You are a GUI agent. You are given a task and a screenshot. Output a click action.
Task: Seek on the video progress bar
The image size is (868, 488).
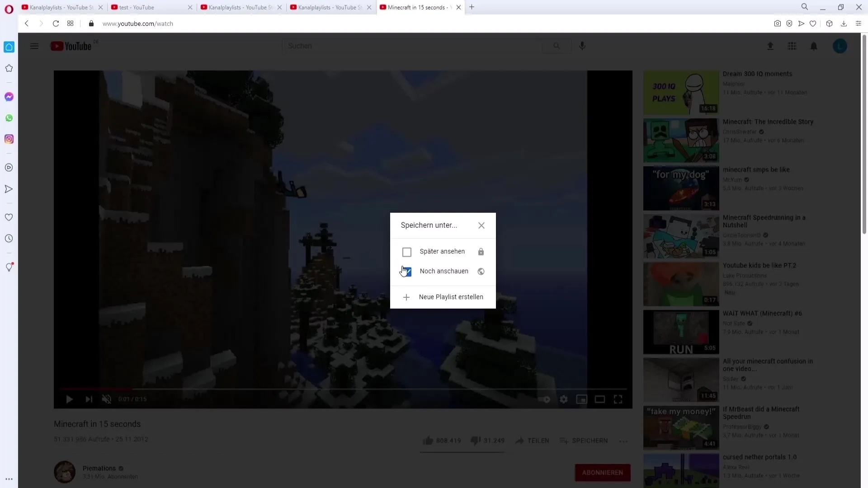(343, 389)
